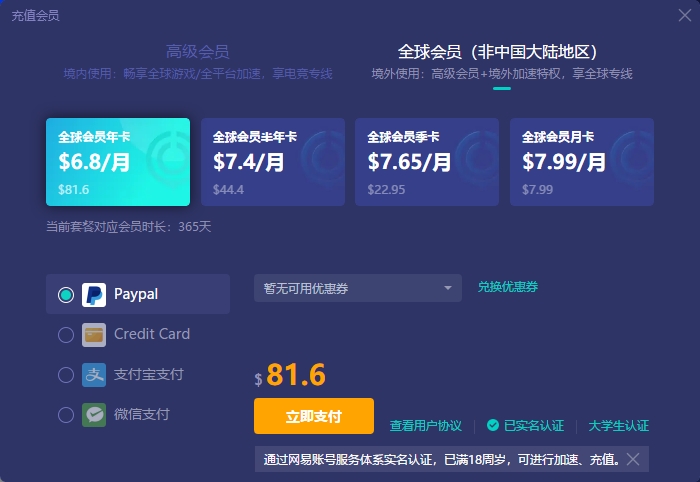This screenshot has width=700, height=482.
Task: Dismiss the 实名认证 notification with its X
Action: point(633,459)
